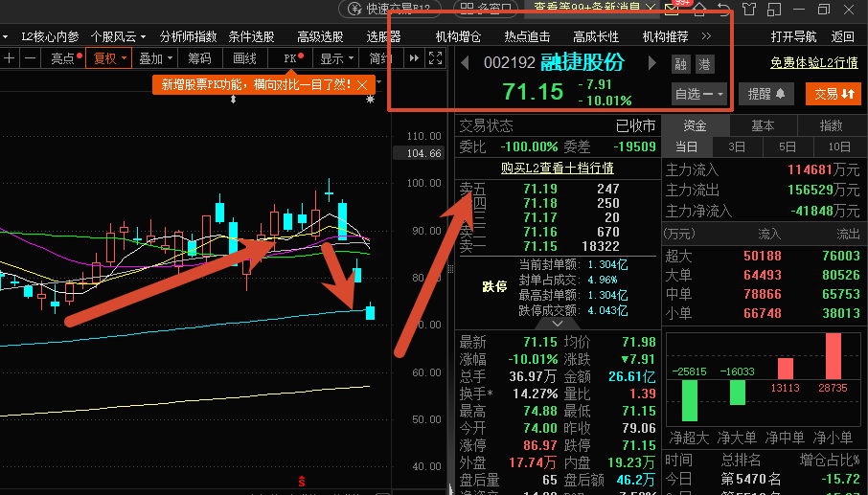Screen dimensions: 868x495
Task: Toggle the 筹码 chip distribution panel
Action: (x=199, y=58)
